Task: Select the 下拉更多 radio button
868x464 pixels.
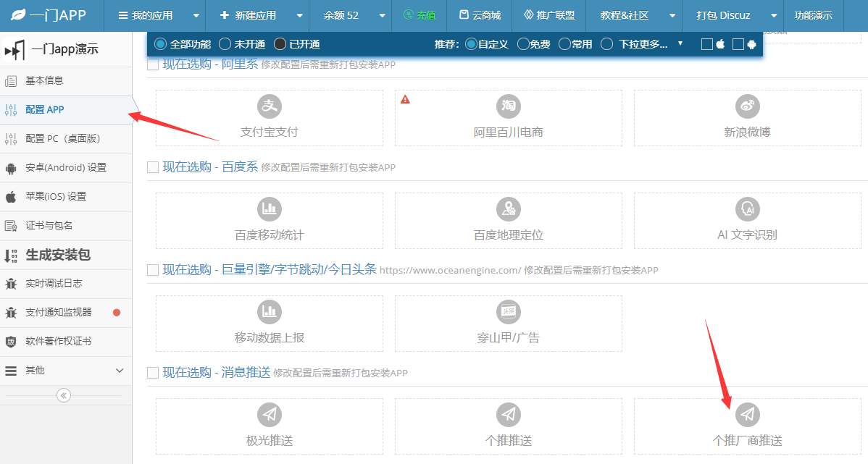Action: (x=606, y=43)
